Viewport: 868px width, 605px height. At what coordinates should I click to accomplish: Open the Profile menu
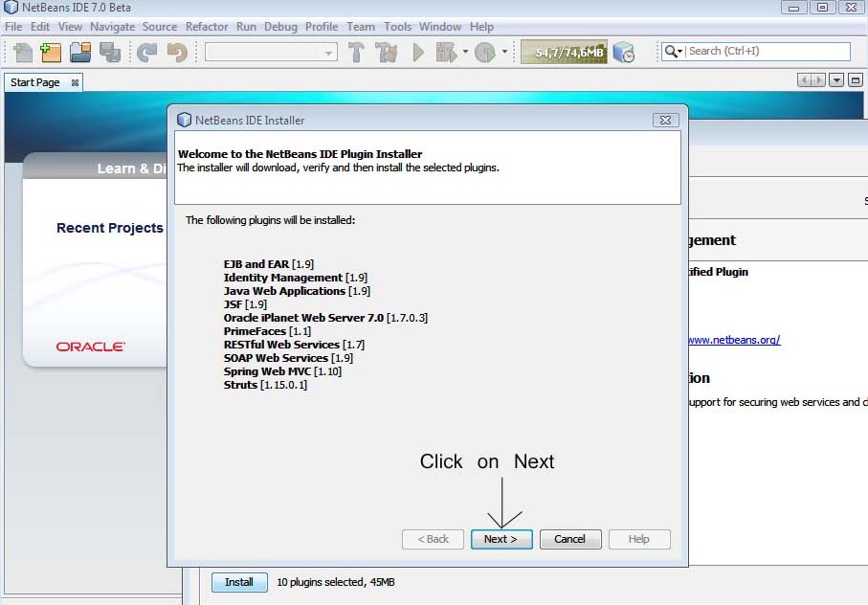point(322,27)
